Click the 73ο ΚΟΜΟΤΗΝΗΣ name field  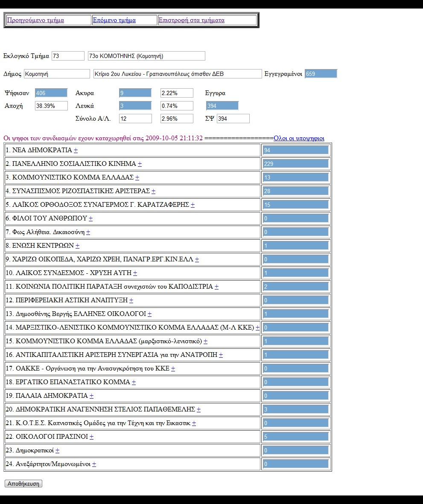tap(146, 56)
